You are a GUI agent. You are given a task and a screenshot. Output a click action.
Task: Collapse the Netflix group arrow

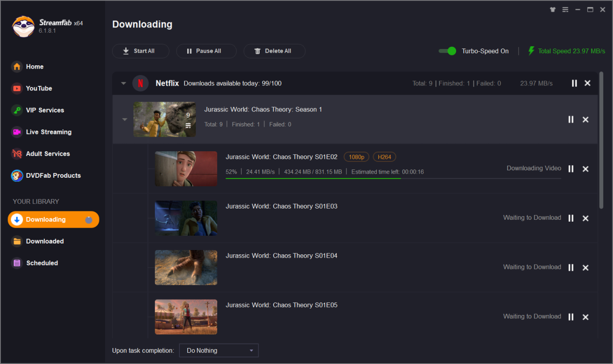pos(124,84)
